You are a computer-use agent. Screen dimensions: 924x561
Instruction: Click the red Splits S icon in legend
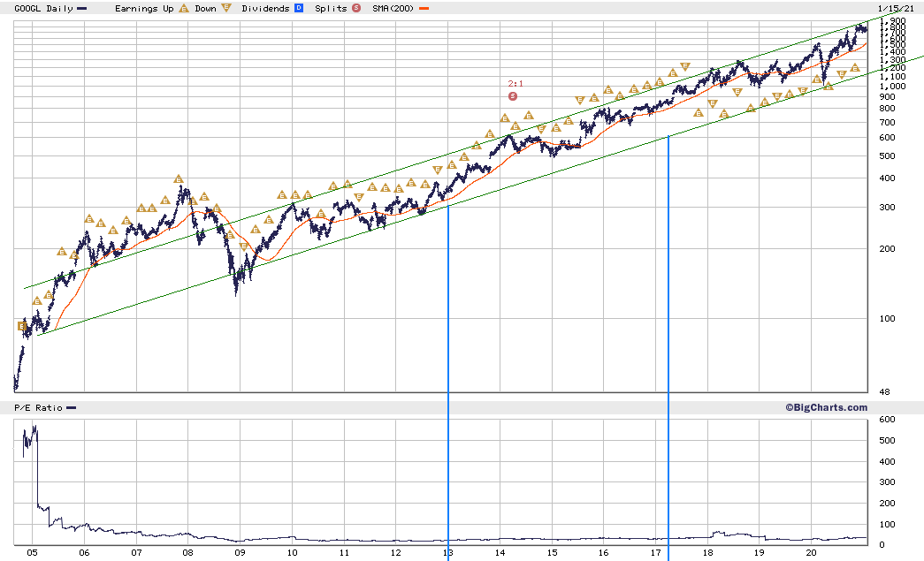pos(356,8)
